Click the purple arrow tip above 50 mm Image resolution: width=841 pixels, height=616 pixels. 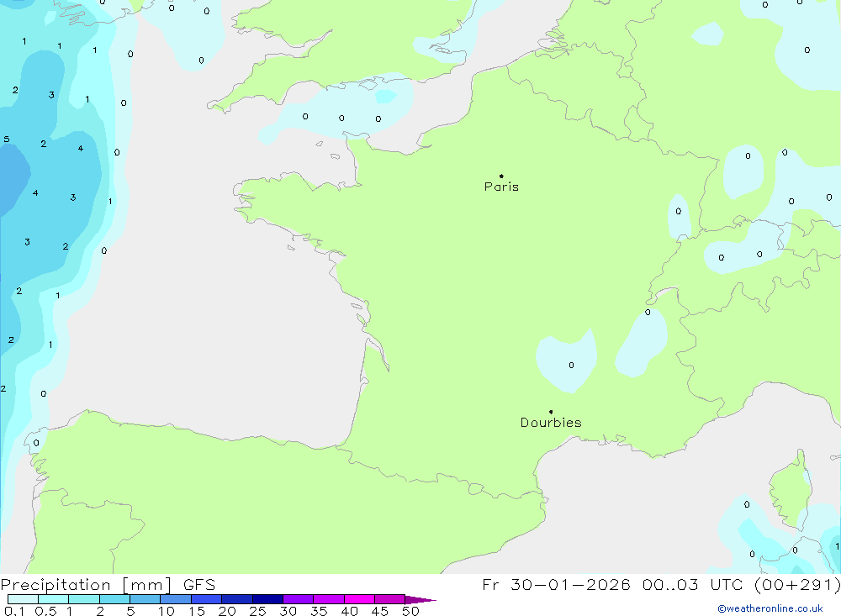click(x=420, y=599)
